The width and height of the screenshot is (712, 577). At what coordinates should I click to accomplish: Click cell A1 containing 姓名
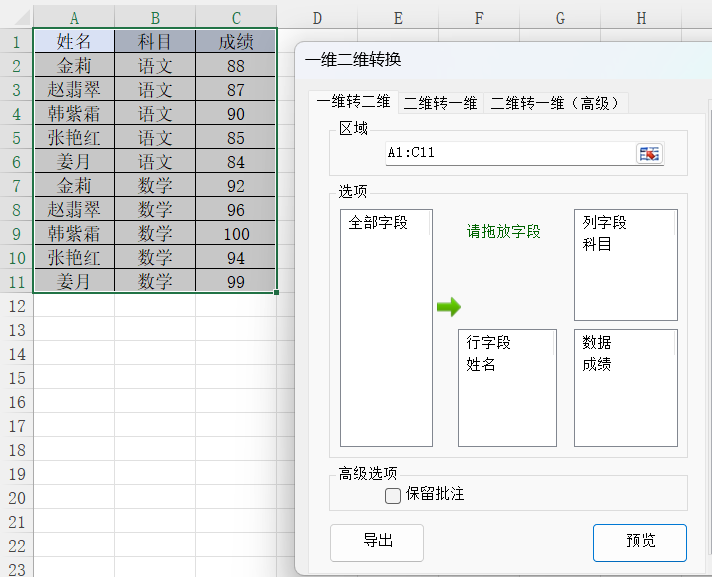click(74, 41)
